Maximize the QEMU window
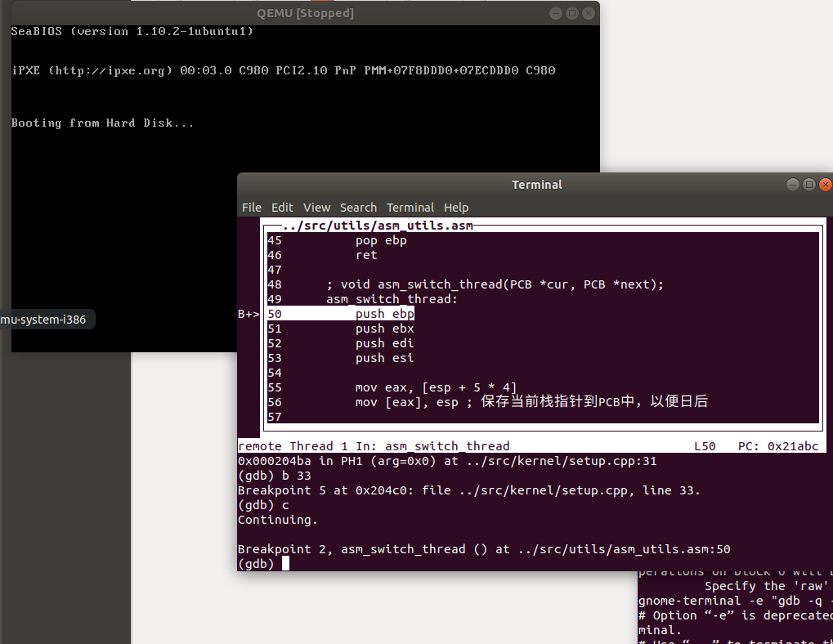 pyautogui.click(x=571, y=12)
